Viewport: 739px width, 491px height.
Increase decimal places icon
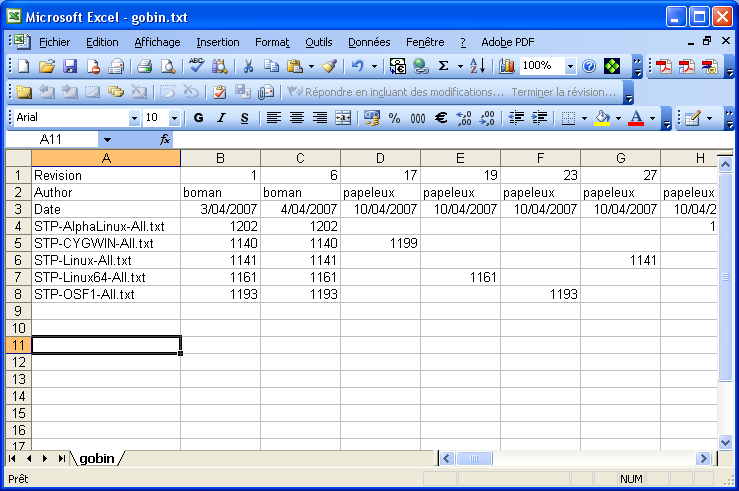(464, 118)
